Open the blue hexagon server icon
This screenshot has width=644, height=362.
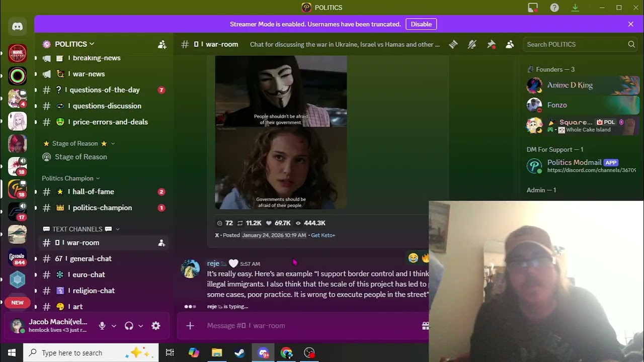18,280
